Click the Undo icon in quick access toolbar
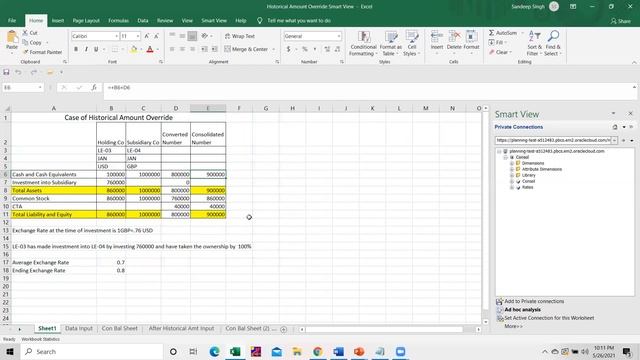 tap(18, 72)
